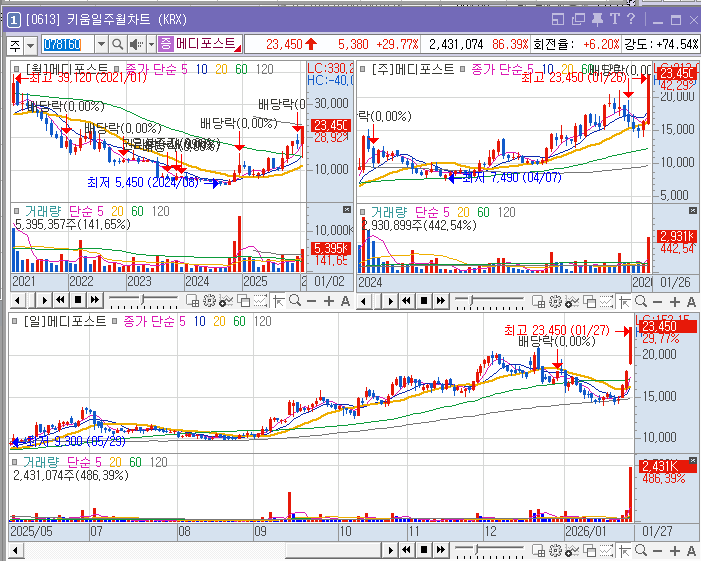This screenshot has width=701, height=561.
Task: Zoom out monthly chart with minus
Action: [x=312, y=301]
